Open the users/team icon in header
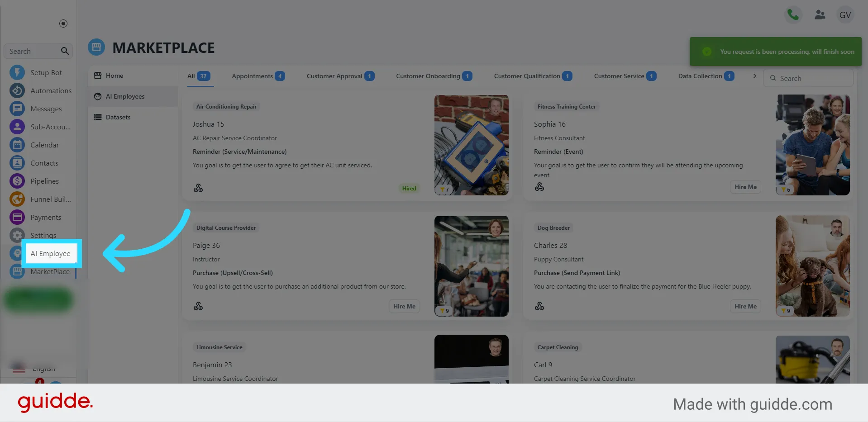 tap(820, 15)
